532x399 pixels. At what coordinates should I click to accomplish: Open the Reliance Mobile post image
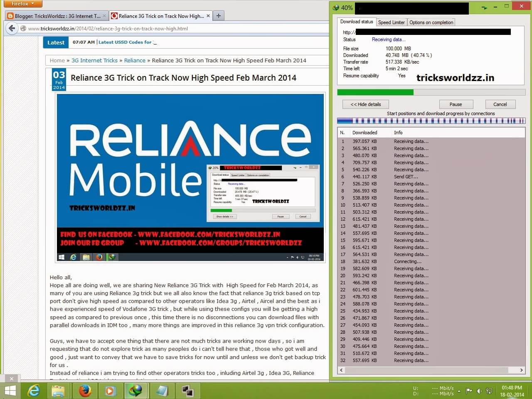[190, 178]
